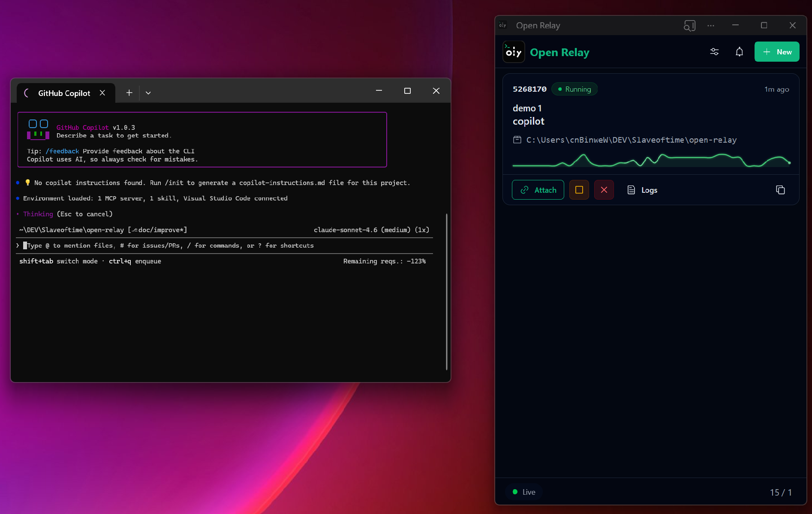This screenshot has width=812, height=514.
Task: Click the terminal vertical scrollbar
Action: coord(446,291)
